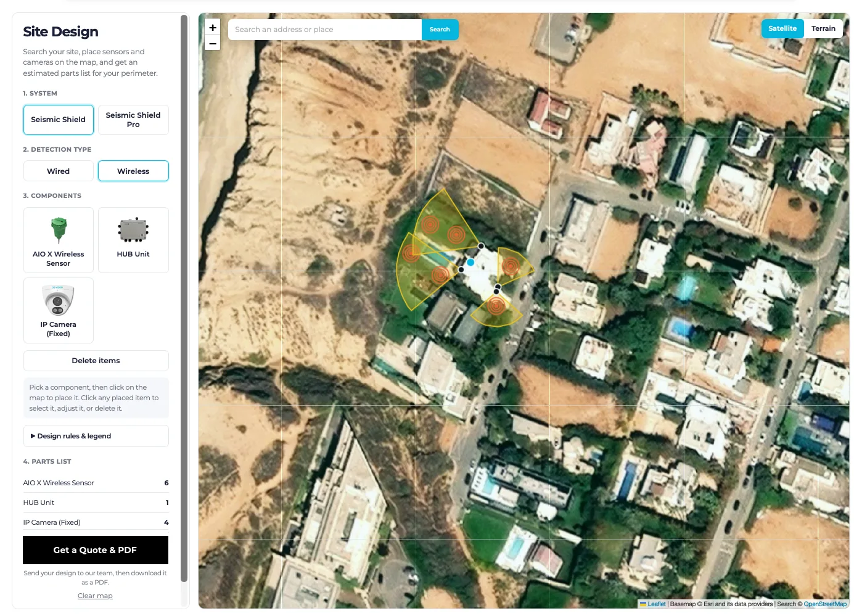Pick the AIO X Wireless Sensor component
This screenshot has height=616, width=854.
pos(59,240)
